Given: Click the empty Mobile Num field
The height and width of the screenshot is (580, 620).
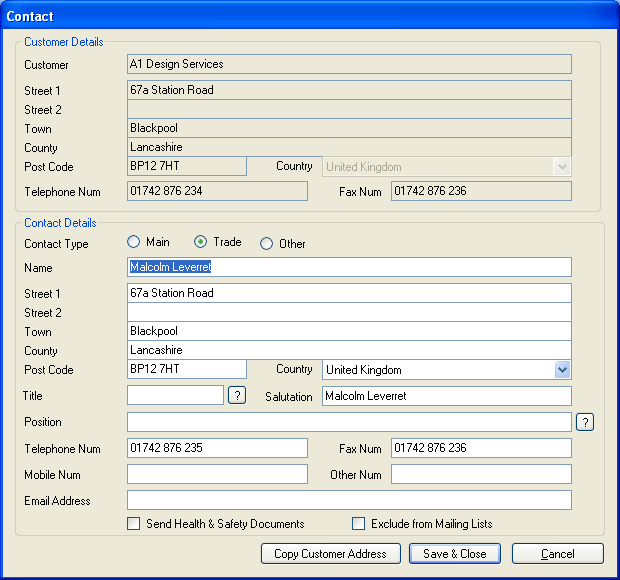Looking at the screenshot, I should click(217, 474).
